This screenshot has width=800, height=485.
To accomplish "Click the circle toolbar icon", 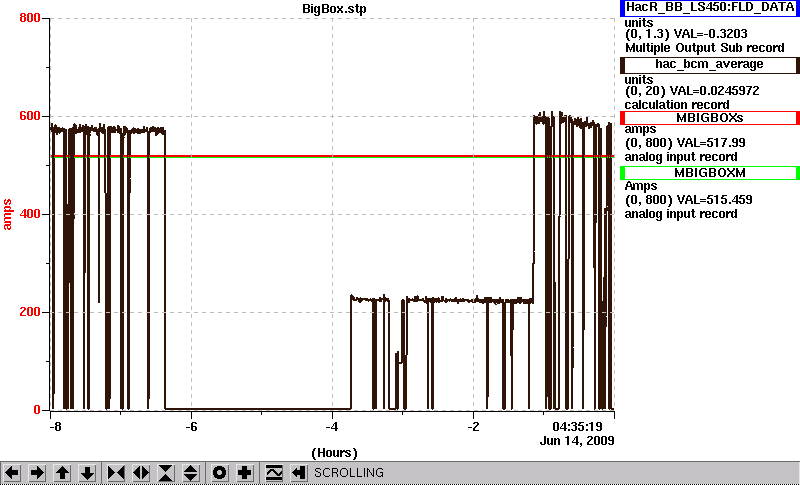I will 220,473.
